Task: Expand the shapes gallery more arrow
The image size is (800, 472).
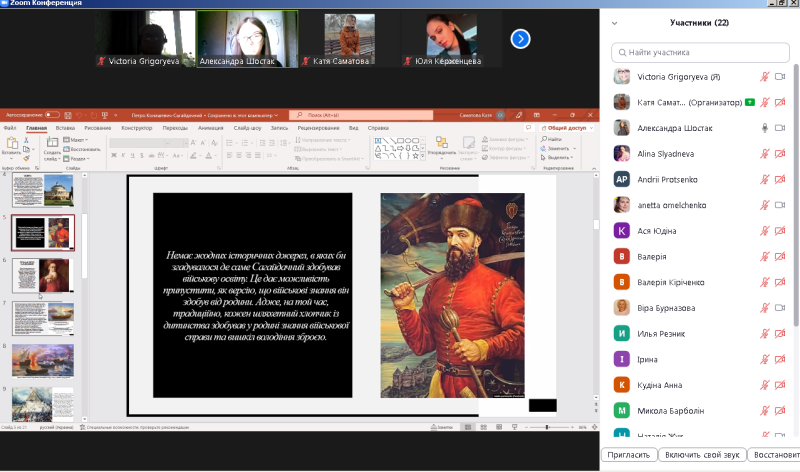Action: tap(422, 156)
